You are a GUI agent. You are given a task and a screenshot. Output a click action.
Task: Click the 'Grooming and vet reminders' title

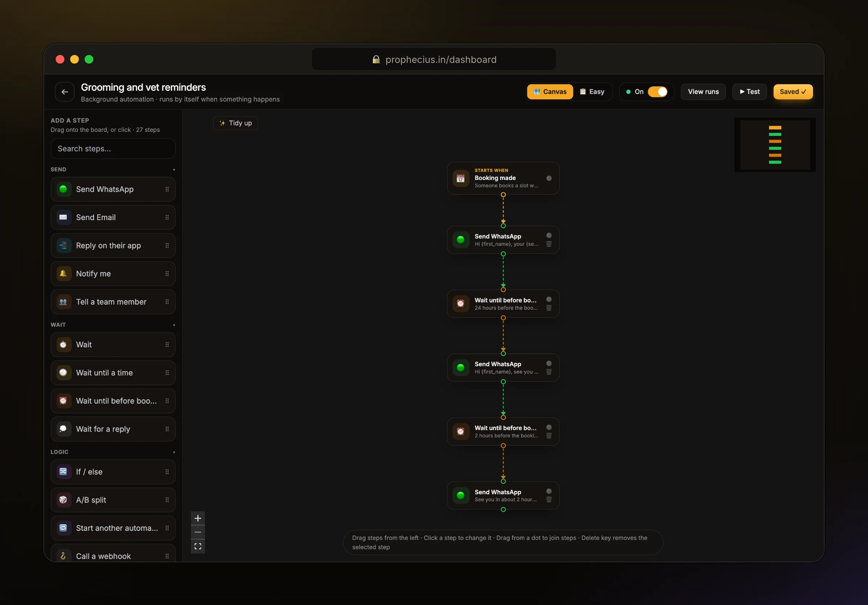point(143,87)
